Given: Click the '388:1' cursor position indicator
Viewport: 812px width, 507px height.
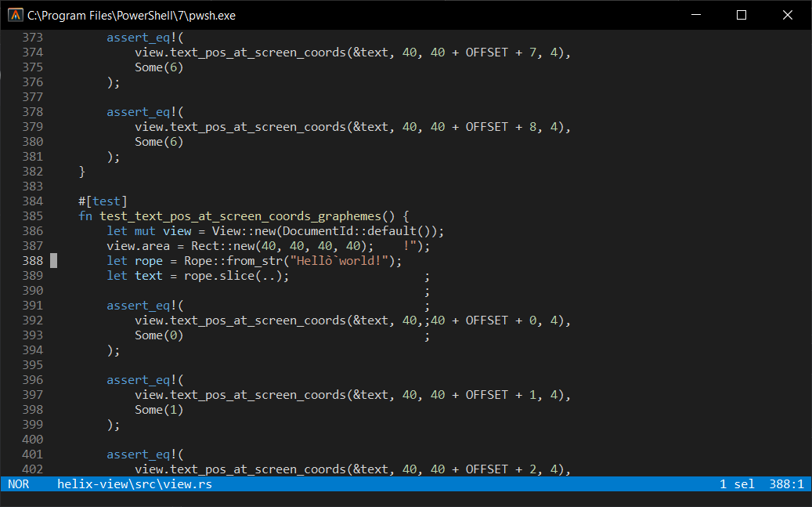Looking at the screenshot, I should pos(786,484).
